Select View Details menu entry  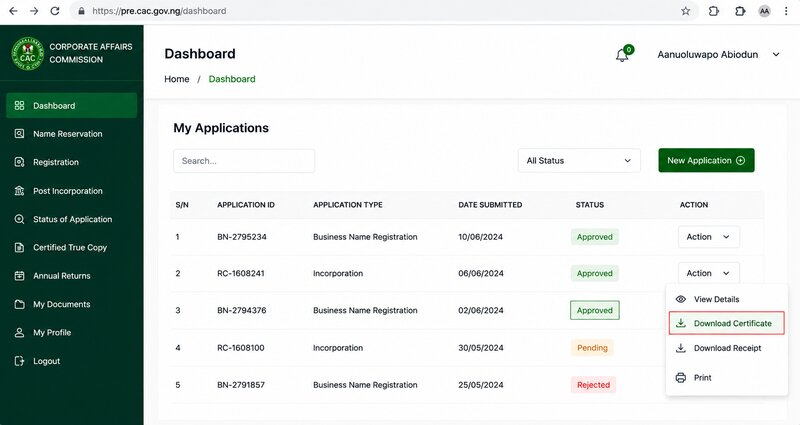(727, 299)
